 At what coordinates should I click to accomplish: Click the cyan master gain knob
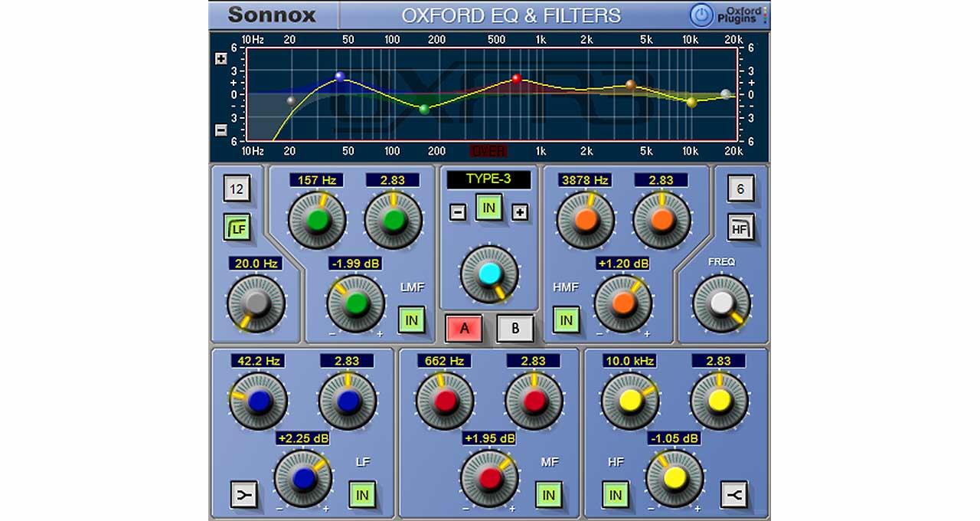click(x=488, y=274)
